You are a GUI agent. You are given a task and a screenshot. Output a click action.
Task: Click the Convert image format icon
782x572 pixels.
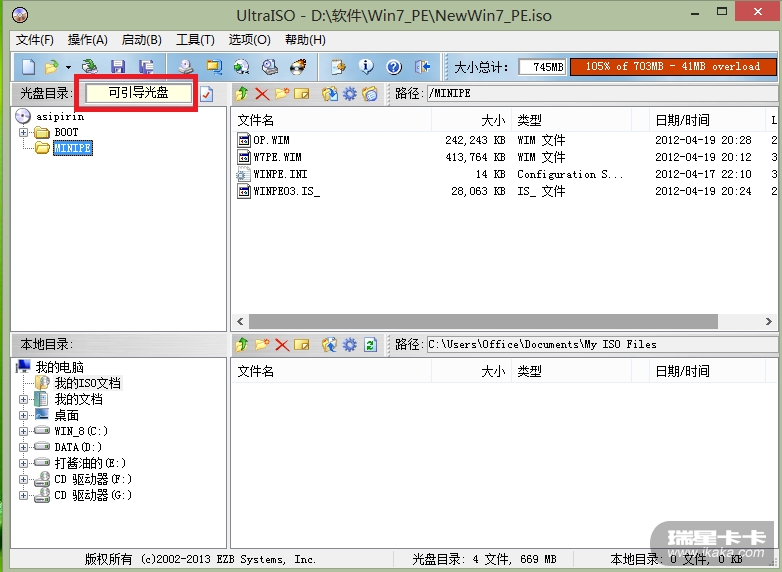click(x=214, y=66)
